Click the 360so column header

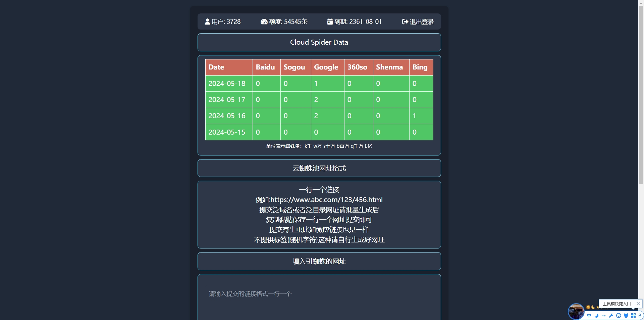coord(359,67)
